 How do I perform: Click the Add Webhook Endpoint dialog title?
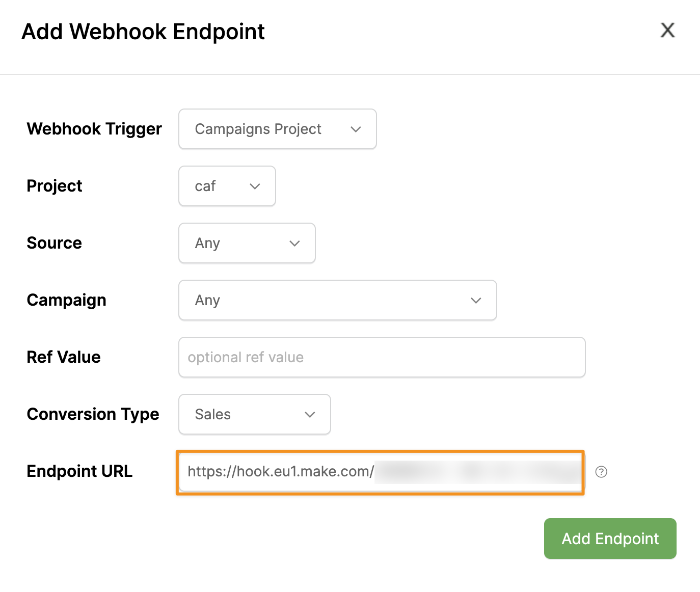click(x=143, y=32)
